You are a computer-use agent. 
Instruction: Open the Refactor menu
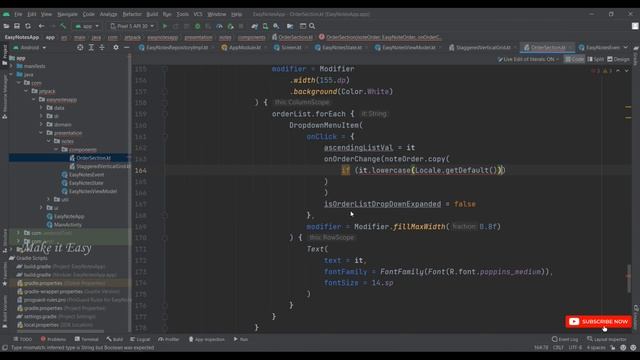132,14
